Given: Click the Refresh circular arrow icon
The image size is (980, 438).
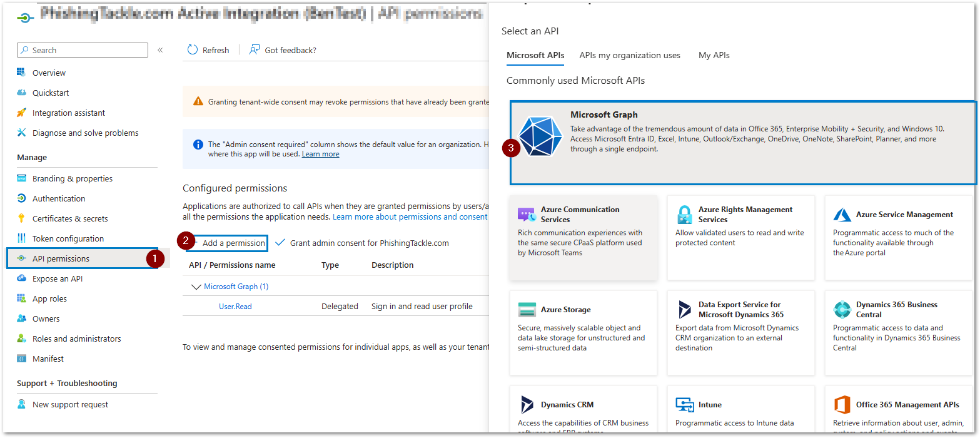Looking at the screenshot, I should pyautogui.click(x=193, y=50).
